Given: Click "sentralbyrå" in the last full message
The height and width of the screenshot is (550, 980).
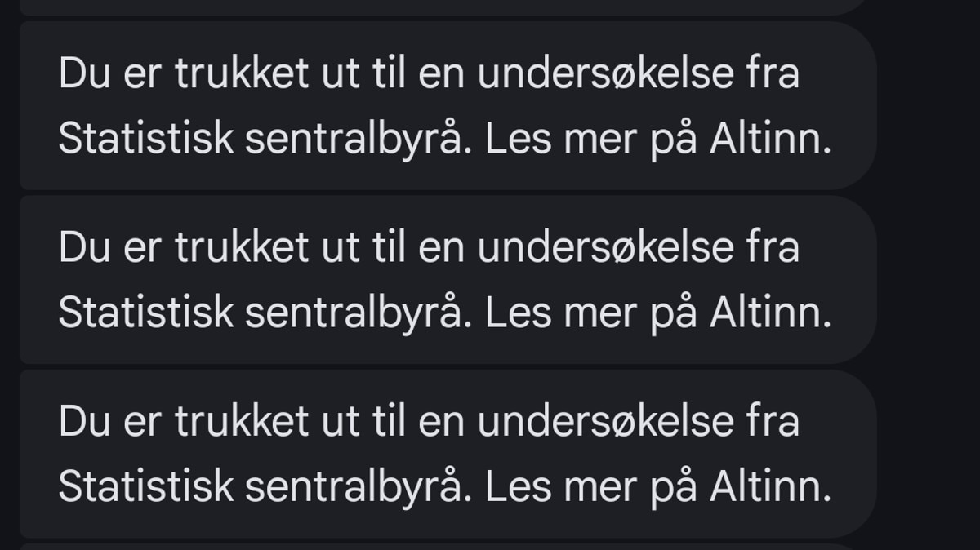Looking at the screenshot, I should point(358,488).
